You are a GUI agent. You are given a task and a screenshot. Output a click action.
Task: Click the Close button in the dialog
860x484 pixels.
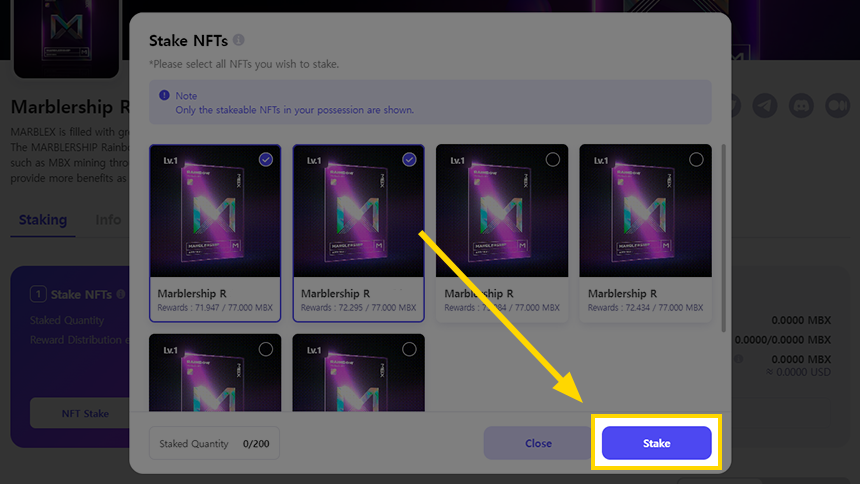coord(538,443)
